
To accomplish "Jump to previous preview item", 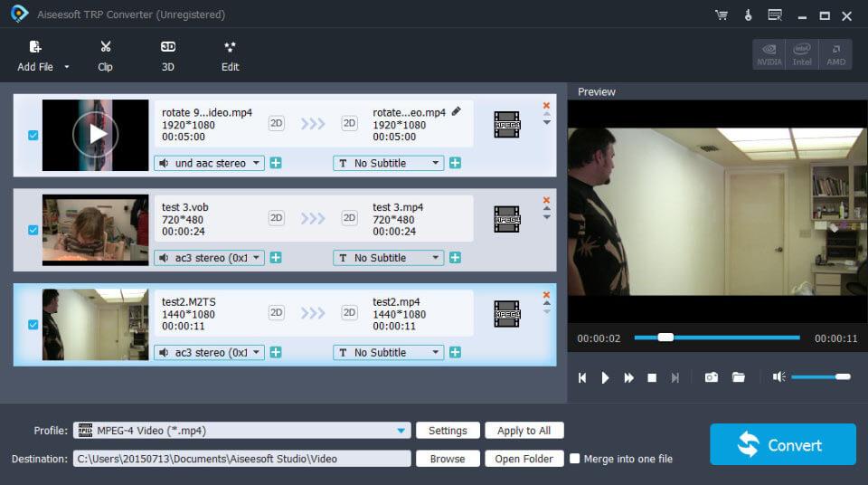I will click(x=581, y=377).
